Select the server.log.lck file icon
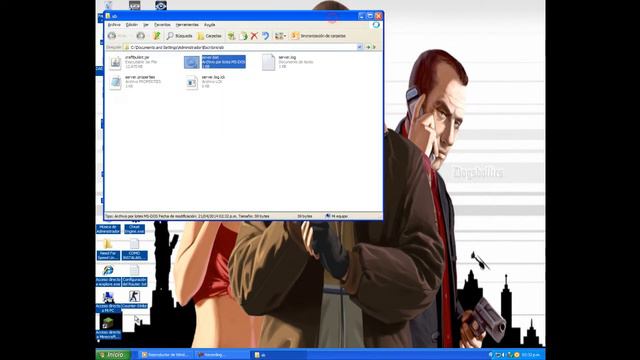640x360 pixels. 192,82
